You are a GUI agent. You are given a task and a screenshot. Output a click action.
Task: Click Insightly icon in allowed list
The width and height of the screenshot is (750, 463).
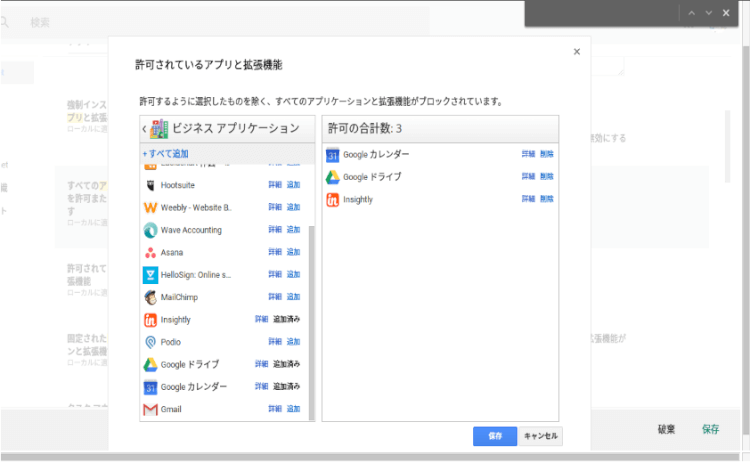coord(332,199)
